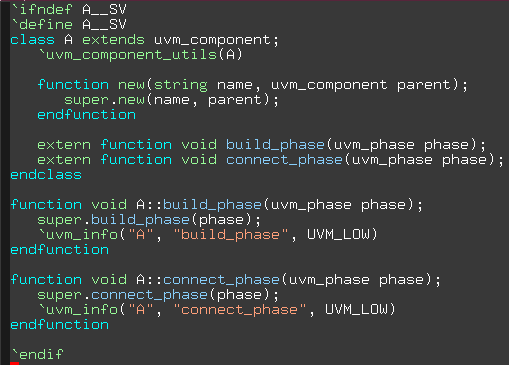This screenshot has width=509, height=365.
Task: Click extern connect_phase function declaration
Action: (x=270, y=160)
